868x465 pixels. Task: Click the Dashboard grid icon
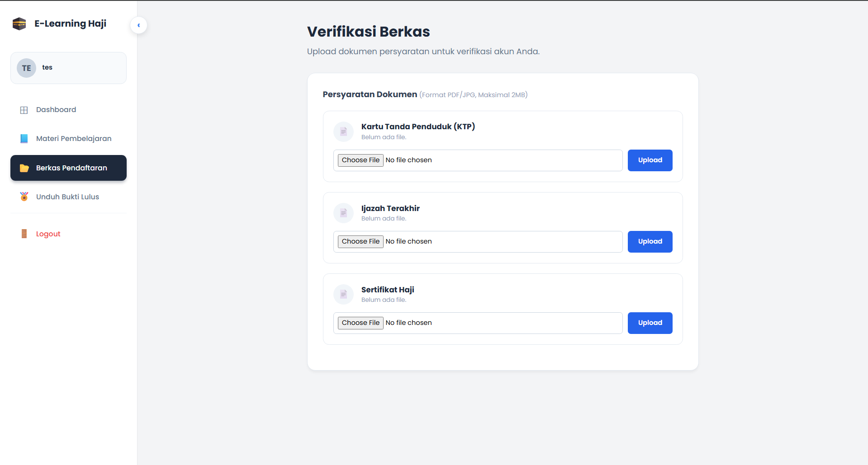(x=24, y=110)
